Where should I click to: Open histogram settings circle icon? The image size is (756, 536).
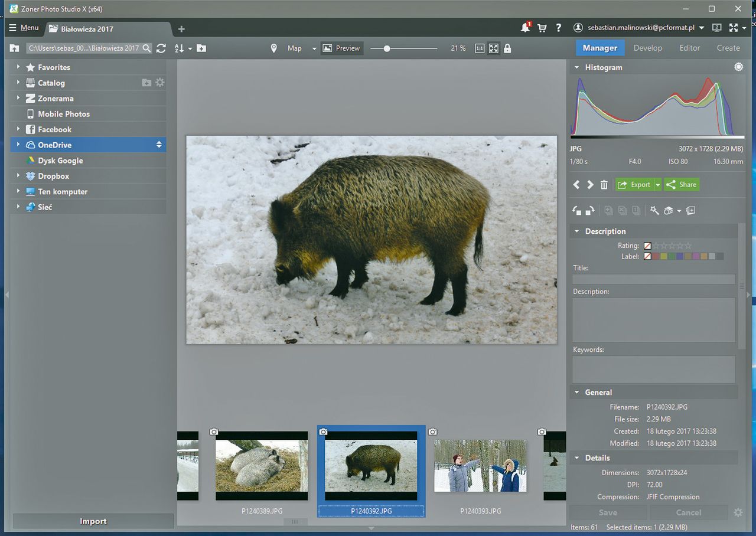tap(738, 67)
